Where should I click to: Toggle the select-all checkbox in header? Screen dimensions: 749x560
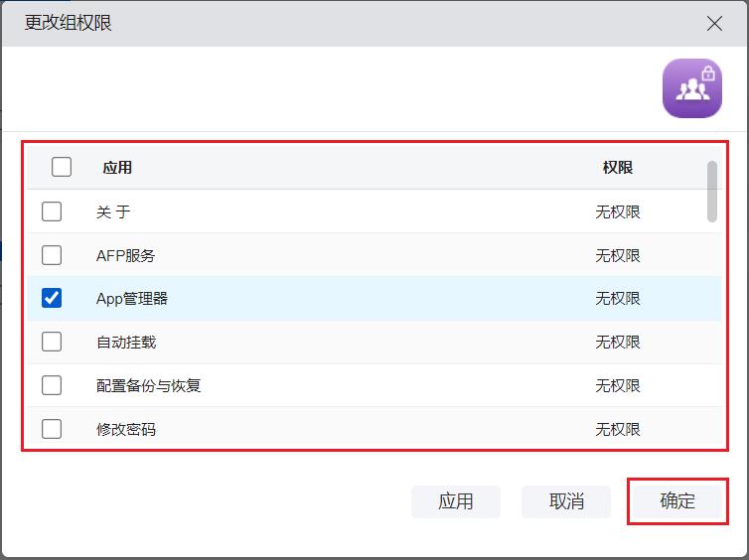[x=62, y=167]
